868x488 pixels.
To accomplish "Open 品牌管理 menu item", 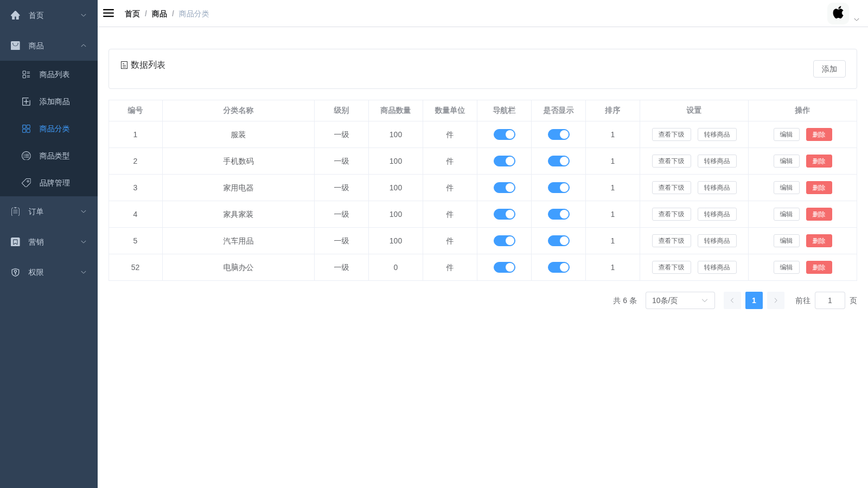I will (49, 183).
